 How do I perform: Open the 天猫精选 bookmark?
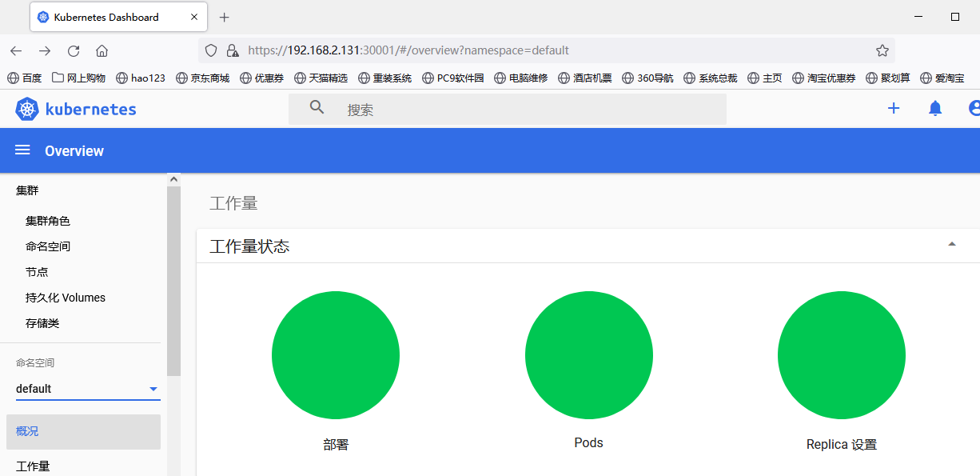[x=321, y=78]
